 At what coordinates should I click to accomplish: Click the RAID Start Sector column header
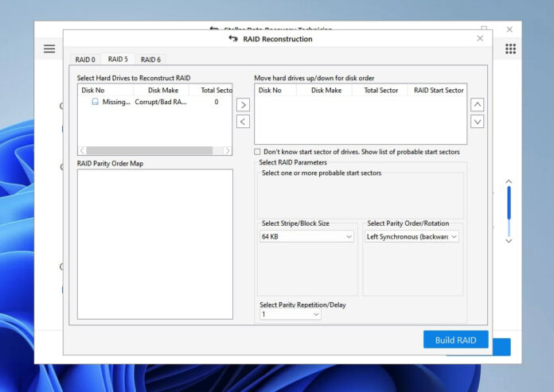pyautogui.click(x=438, y=91)
